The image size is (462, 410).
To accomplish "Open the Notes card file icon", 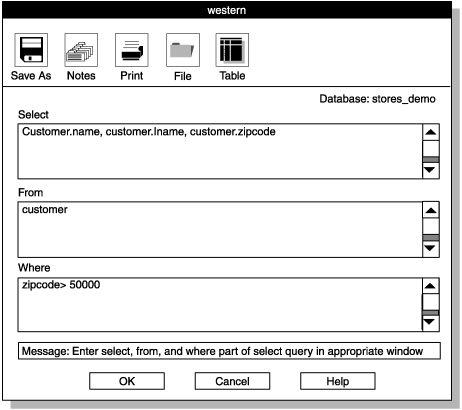I will coord(81,50).
